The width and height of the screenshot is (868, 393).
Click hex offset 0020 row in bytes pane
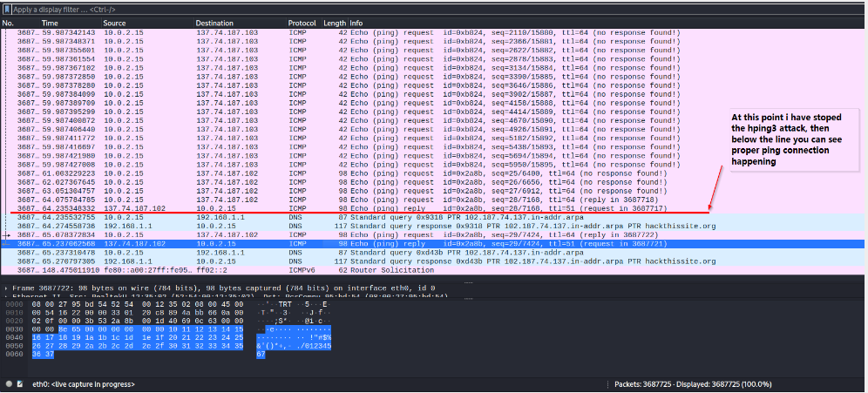138,321
